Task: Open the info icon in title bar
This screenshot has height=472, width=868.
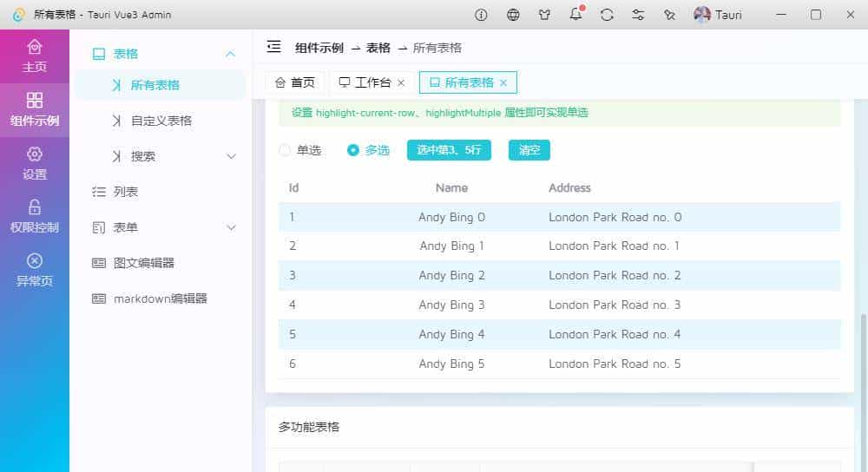Action: (481, 15)
